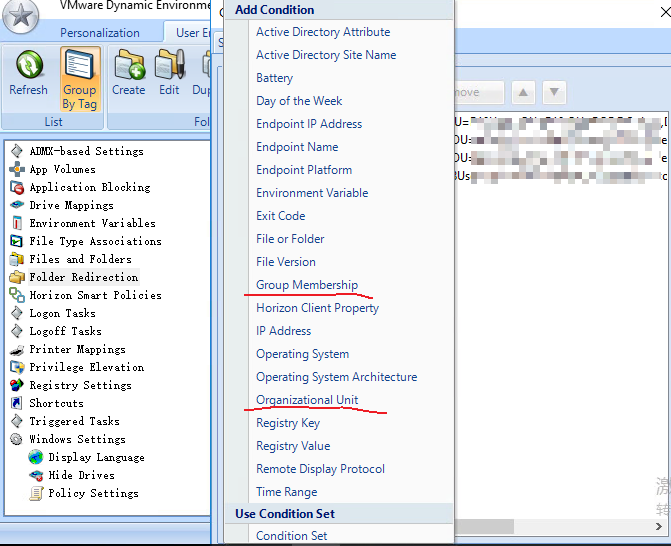This screenshot has width=671, height=546.
Task: Choose Endpoint Name condition
Action: pyautogui.click(x=297, y=147)
